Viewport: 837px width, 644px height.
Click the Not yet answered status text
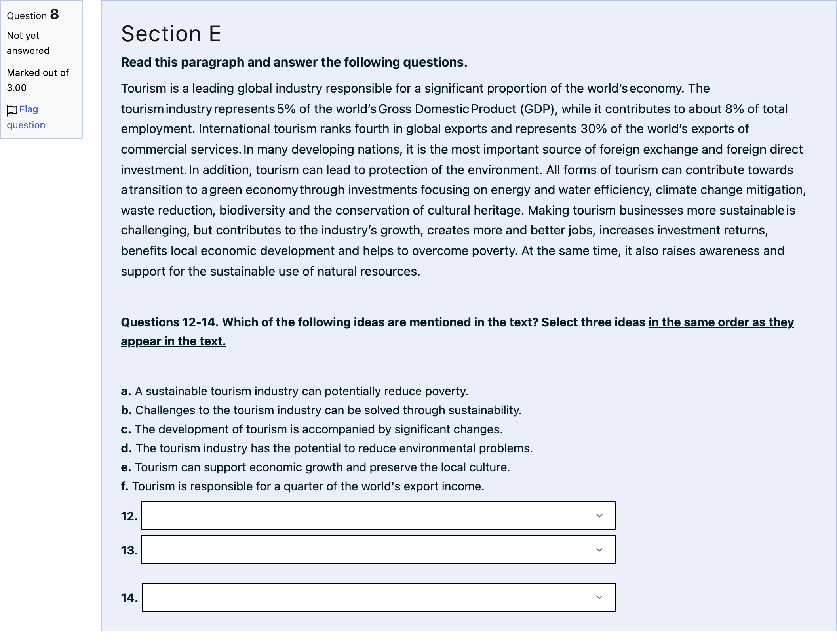[x=28, y=43]
